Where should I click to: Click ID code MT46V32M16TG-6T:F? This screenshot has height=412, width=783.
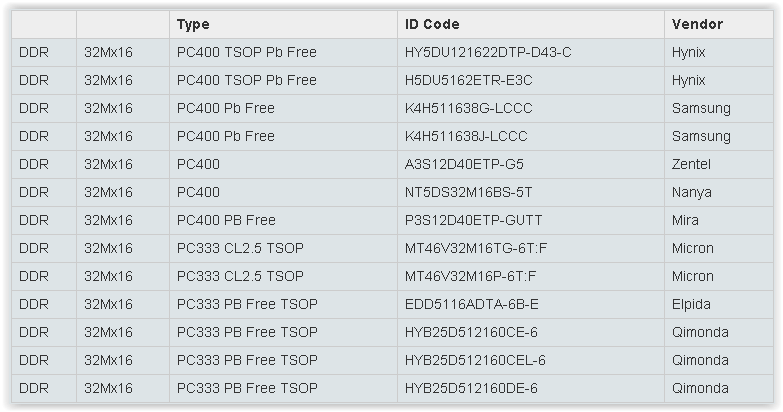pyautogui.click(x=476, y=248)
